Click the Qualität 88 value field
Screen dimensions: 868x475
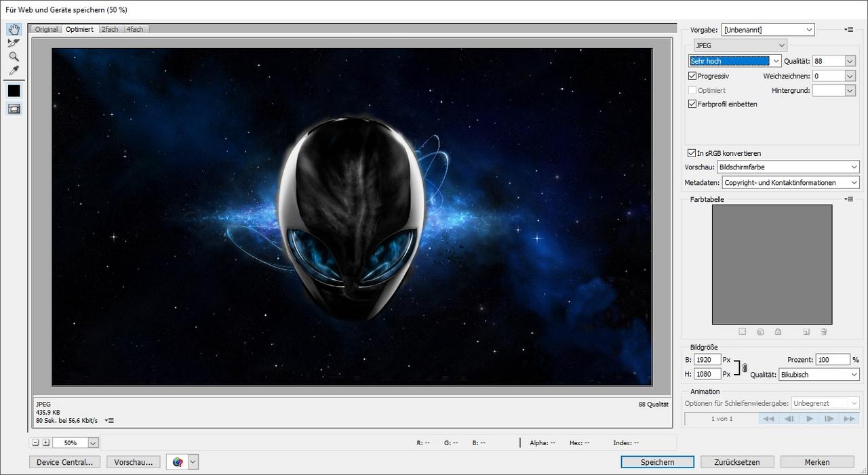(829, 61)
